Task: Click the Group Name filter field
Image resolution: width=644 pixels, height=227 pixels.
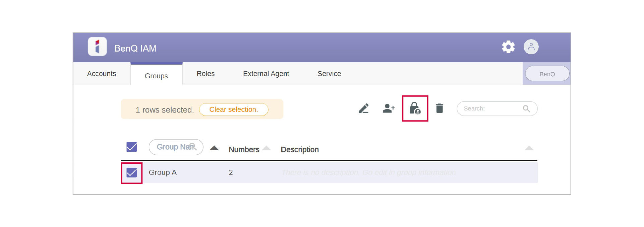Action: pos(173,147)
